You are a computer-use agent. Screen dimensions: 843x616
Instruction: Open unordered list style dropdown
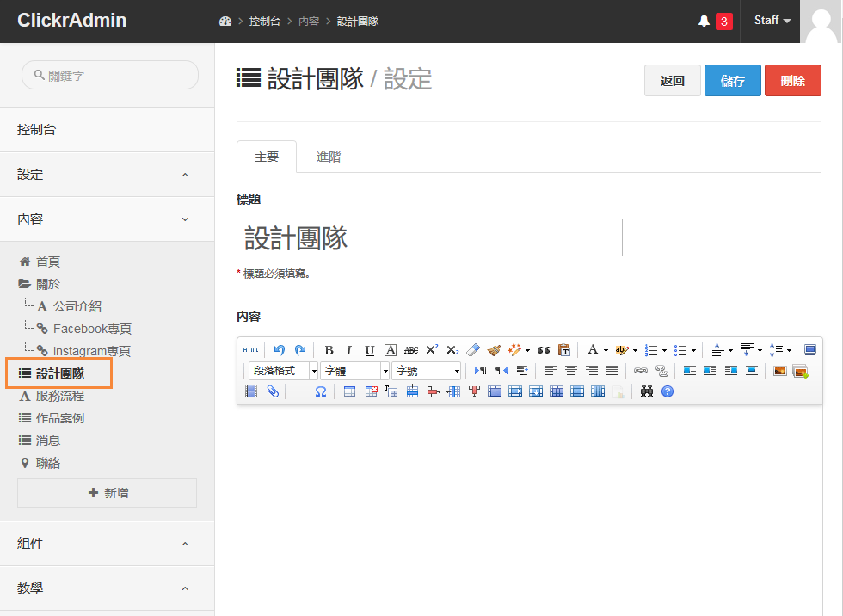coord(693,350)
